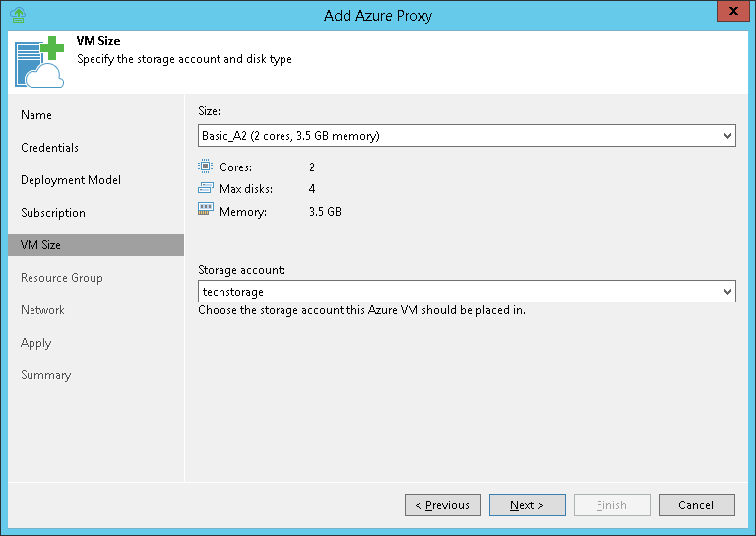The image size is (756, 536).
Task: Expand the Storage account dropdown arrow
Action: point(727,292)
